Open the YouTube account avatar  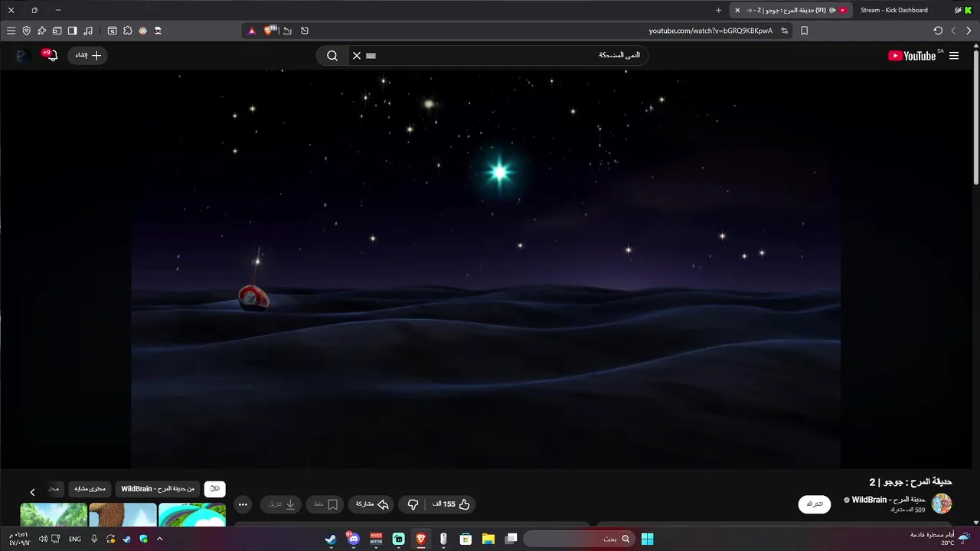(x=24, y=55)
